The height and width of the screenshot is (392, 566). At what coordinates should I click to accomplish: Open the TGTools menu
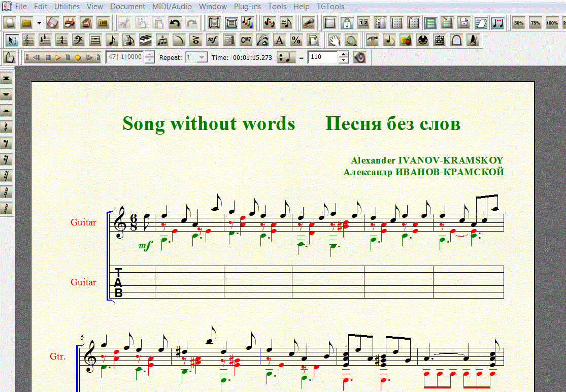[x=330, y=7]
